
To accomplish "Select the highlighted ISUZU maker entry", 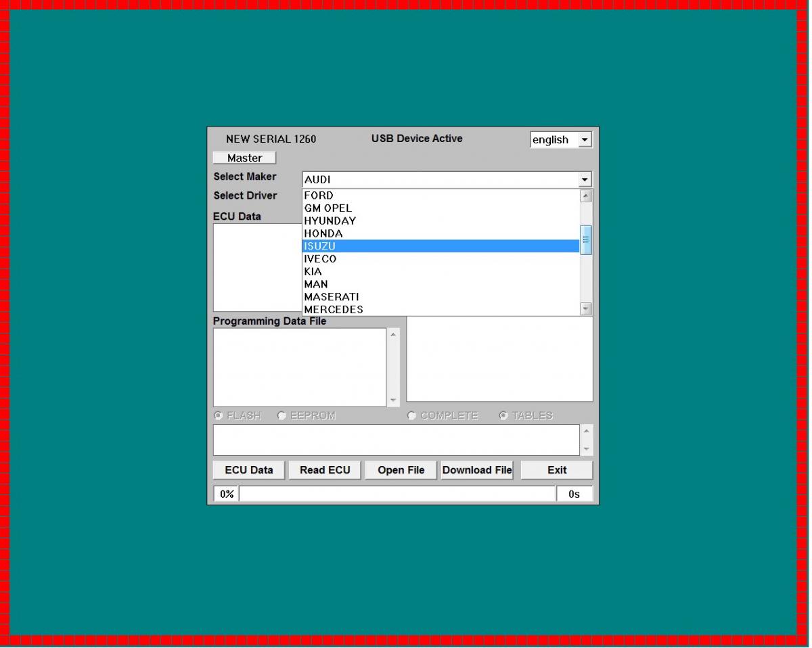I will (x=441, y=246).
